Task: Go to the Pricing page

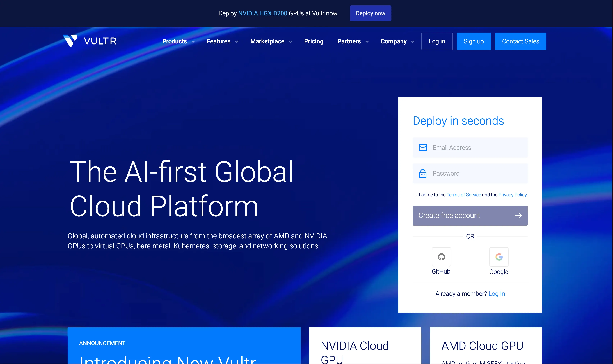Action: [314, 41]
